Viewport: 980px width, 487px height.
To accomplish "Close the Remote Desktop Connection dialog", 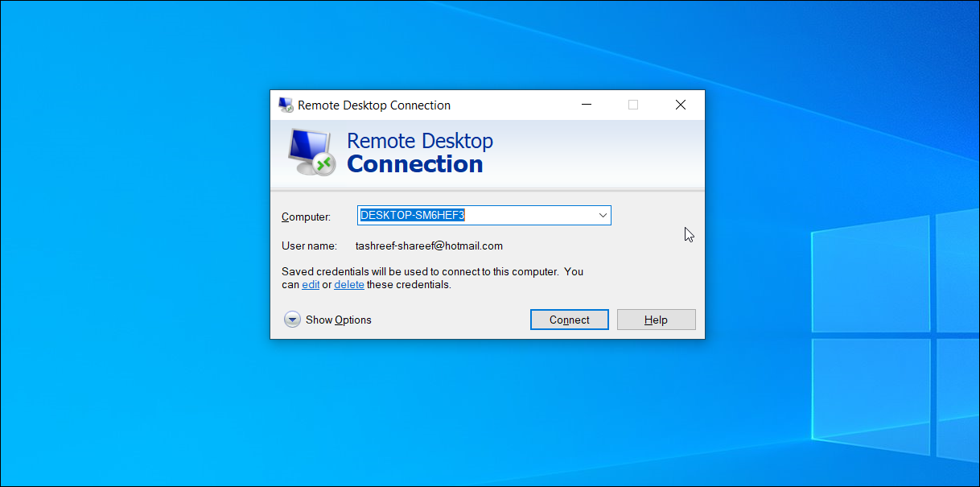I will coord(680,105).
